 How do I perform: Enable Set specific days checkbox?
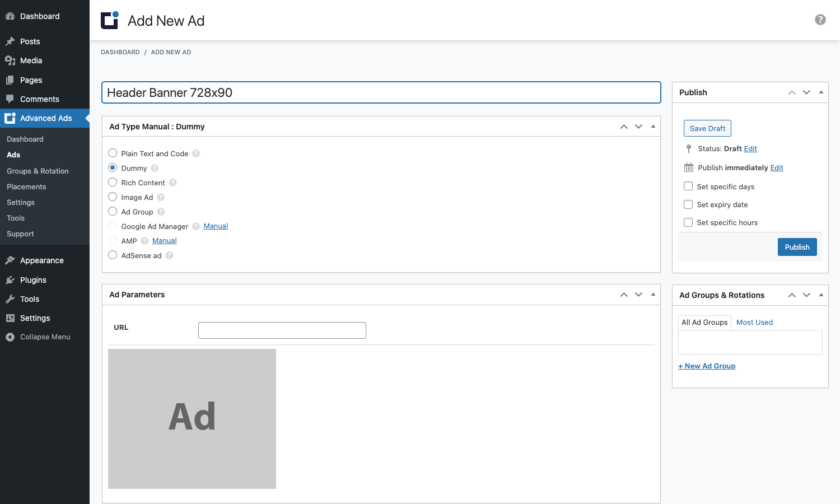click(x=688, y=186)
